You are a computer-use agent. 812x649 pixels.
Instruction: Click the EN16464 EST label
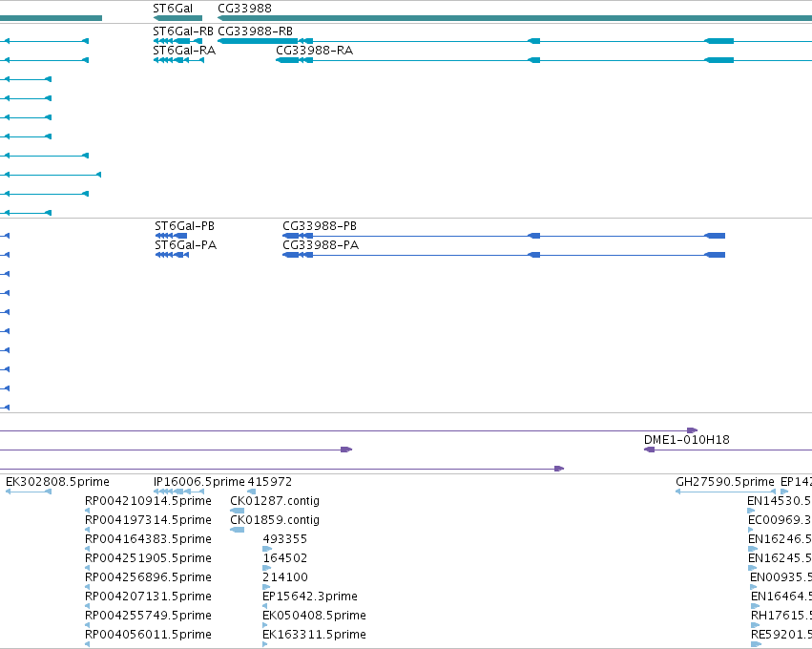point(781,597)
